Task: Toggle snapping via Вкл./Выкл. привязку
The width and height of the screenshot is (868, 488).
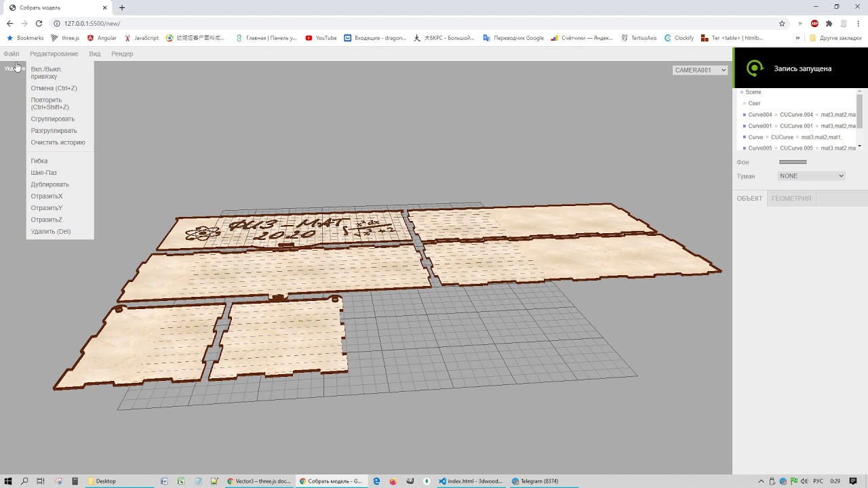Action: [46, 73]
